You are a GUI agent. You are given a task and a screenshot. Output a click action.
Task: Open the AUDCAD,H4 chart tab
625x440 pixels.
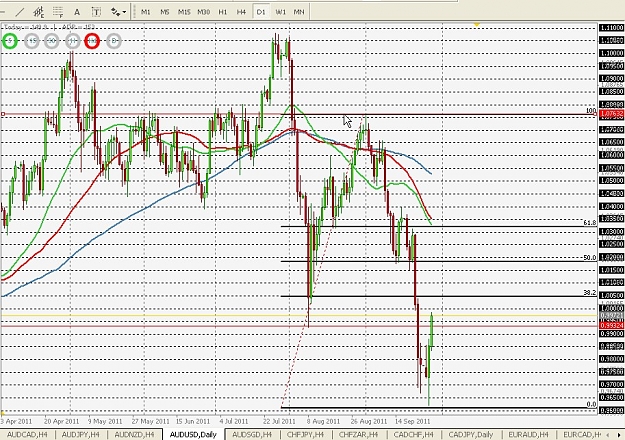pos(27,434)
